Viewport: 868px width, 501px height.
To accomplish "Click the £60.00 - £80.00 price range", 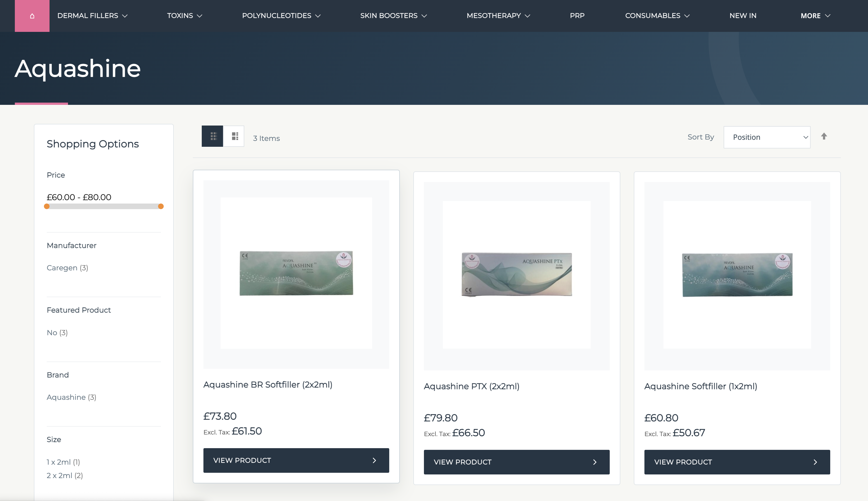I will [x=79, y=197].
